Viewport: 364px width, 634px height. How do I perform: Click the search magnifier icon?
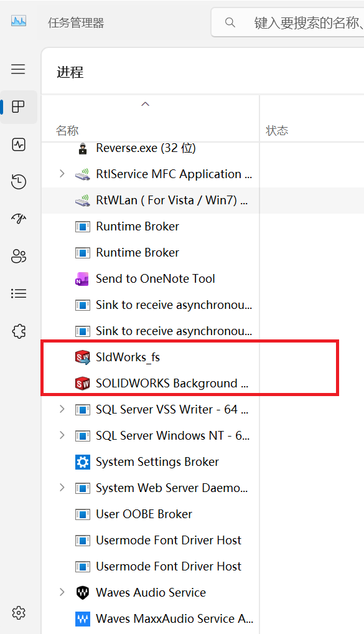(x=230, y=22)
